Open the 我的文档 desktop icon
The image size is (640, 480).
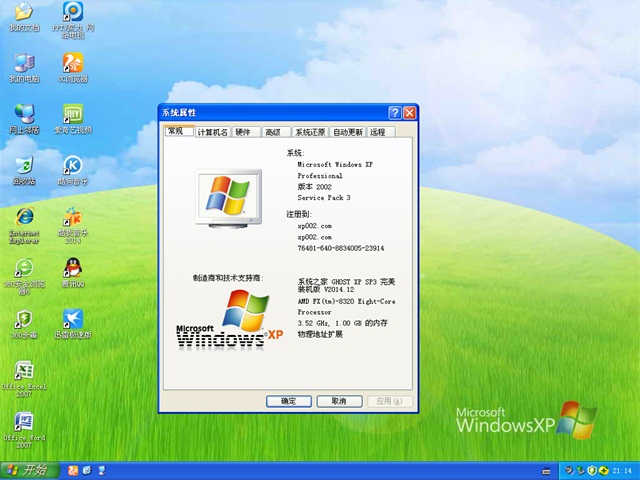(x=23, y=12)
